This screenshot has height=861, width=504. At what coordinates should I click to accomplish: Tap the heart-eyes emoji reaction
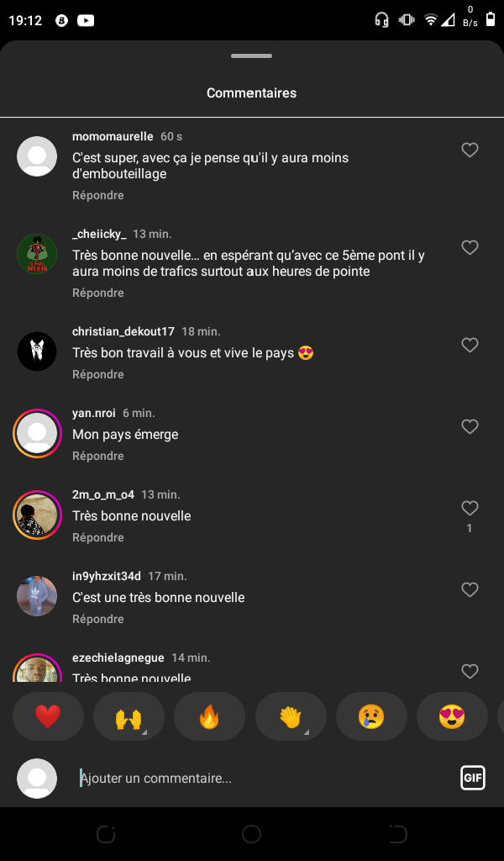point(452,716)
